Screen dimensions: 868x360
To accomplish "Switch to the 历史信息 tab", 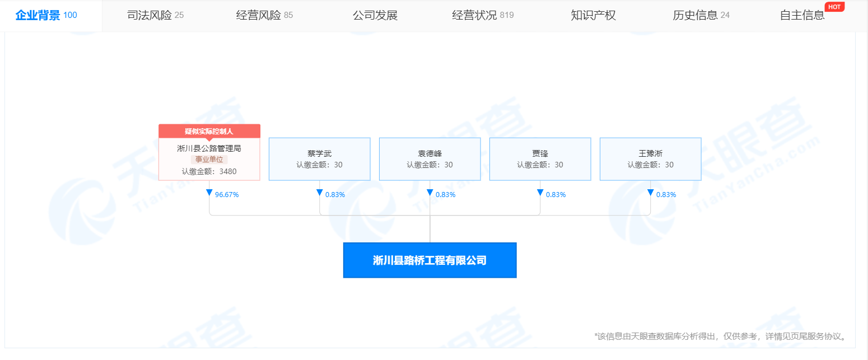I will (x=701, y=15).
